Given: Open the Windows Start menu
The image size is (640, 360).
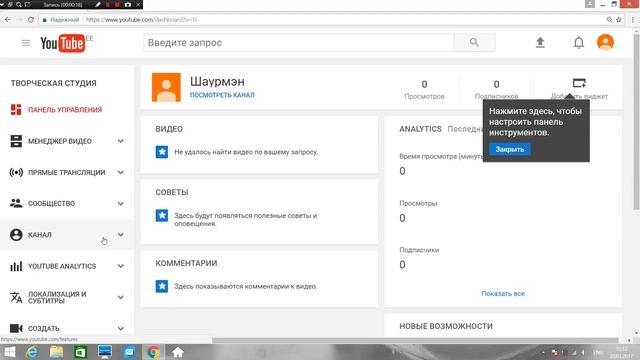Looking at the screenshot, I should pyautogui.click(x=9, y=352).
